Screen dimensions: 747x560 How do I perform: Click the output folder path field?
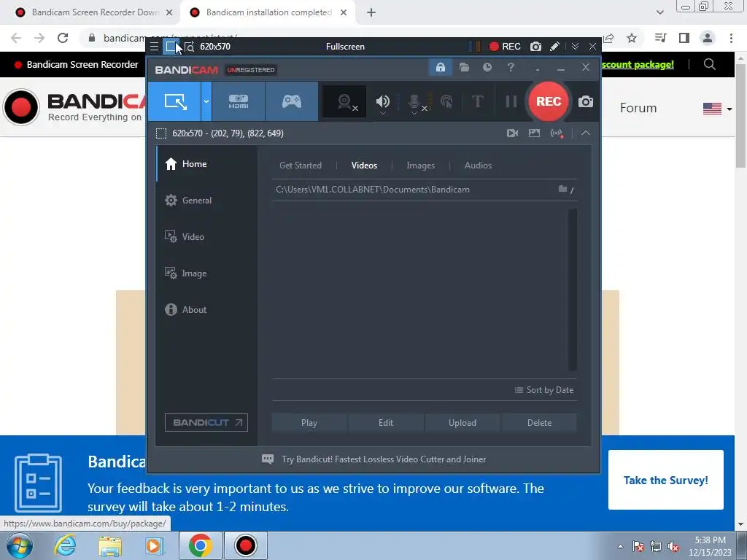click(414, 190)
